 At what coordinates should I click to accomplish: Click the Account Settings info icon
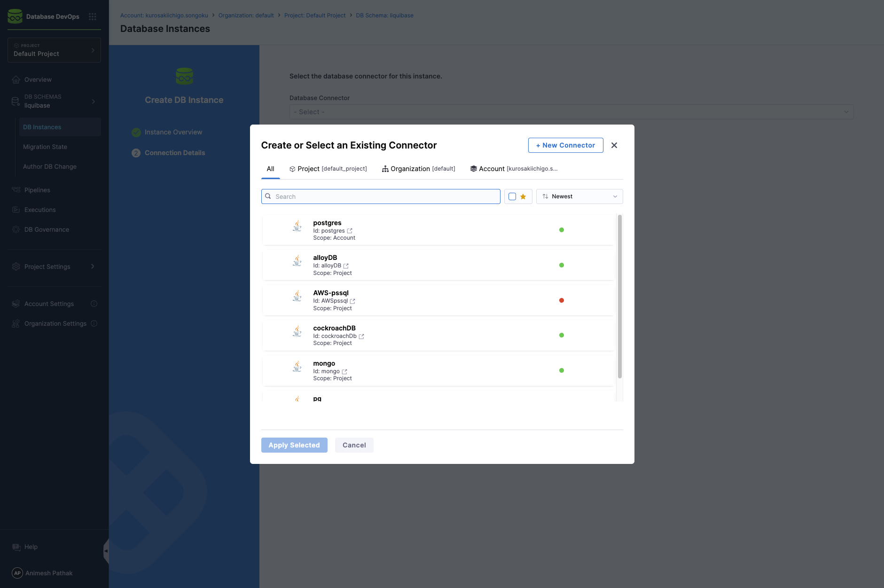[94, 304]
